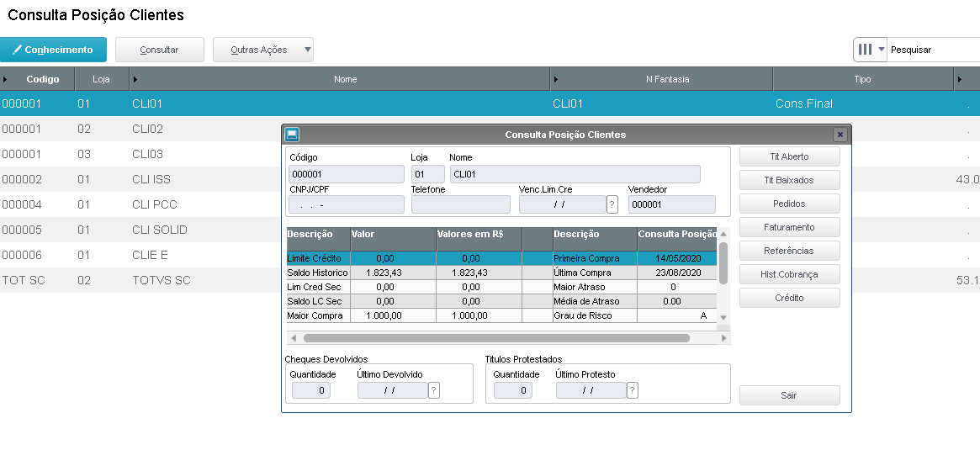Click the Valor column header in dialog
The width and height of the screenshot is (980, 450).
point(393,240)
